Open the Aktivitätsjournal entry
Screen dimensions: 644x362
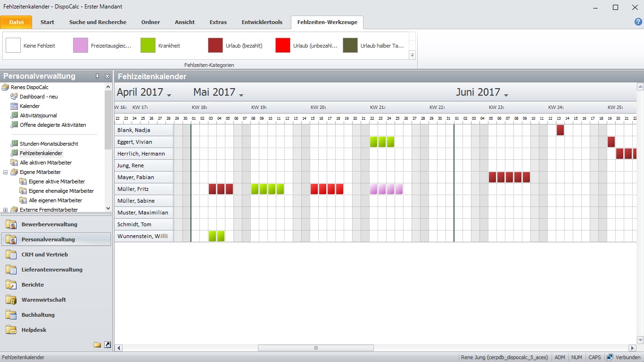(38, 115)
